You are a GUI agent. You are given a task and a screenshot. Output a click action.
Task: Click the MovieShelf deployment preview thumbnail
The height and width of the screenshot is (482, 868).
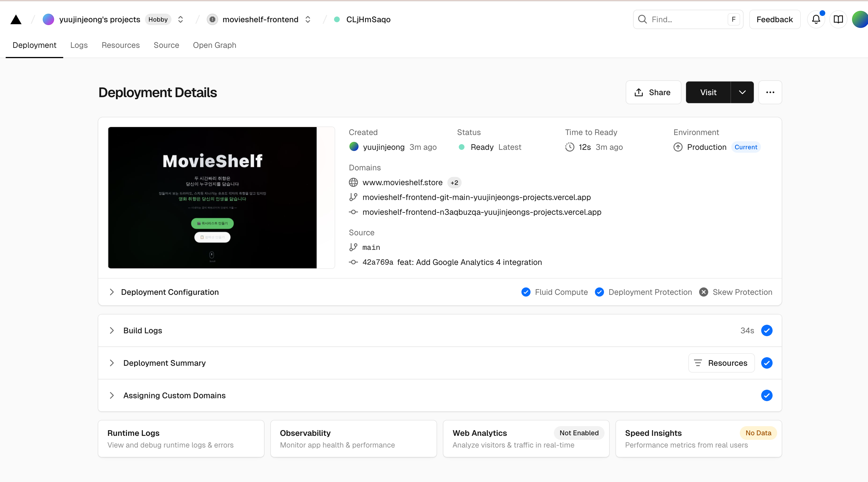tap(212, 197)
